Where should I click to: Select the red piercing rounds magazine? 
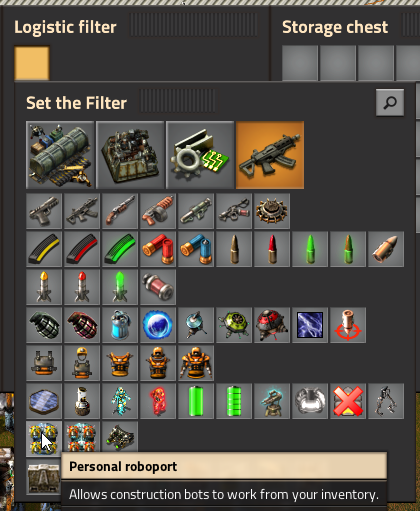coord(82,249)
